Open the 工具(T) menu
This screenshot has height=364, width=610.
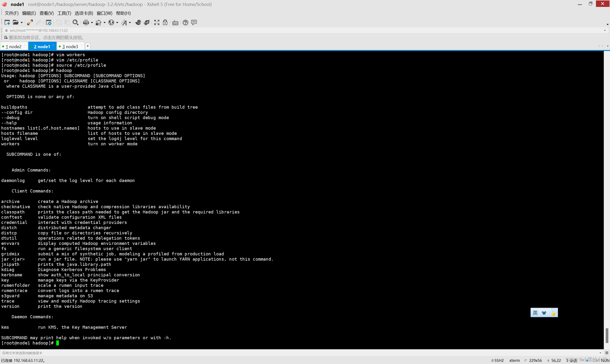64,13
